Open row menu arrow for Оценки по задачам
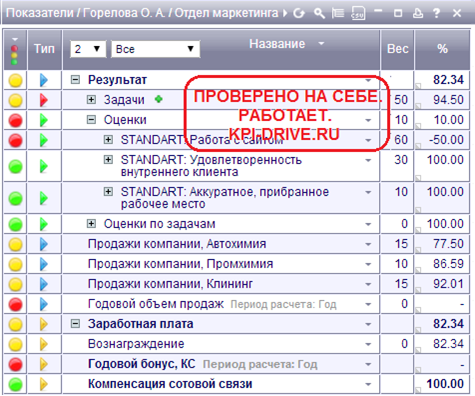475x396 pixels. [368, 224]
